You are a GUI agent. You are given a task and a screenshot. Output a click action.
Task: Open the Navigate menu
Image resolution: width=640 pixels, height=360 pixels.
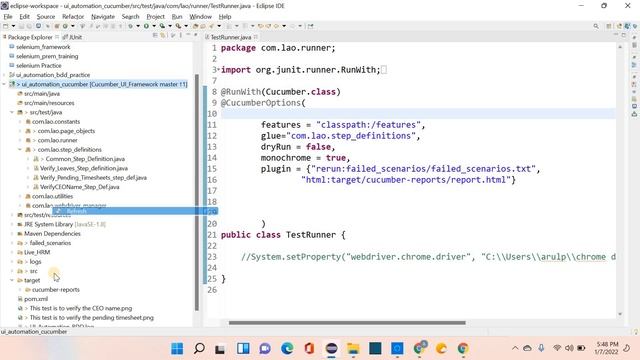coord(103,17)
